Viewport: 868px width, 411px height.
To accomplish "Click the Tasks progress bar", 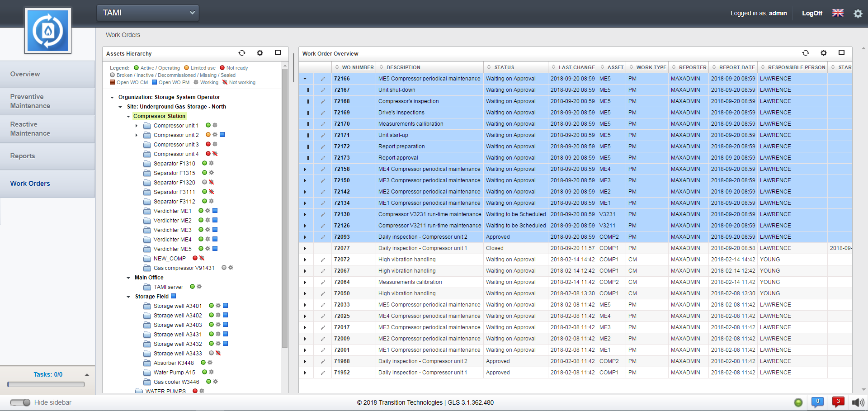I will click(x=46, y=384).
